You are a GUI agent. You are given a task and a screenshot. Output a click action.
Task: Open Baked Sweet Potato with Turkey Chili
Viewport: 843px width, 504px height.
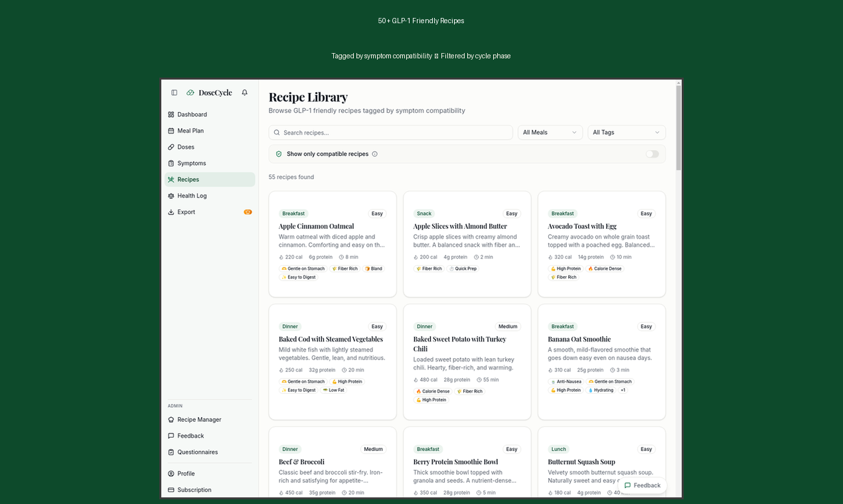point(467,362)
